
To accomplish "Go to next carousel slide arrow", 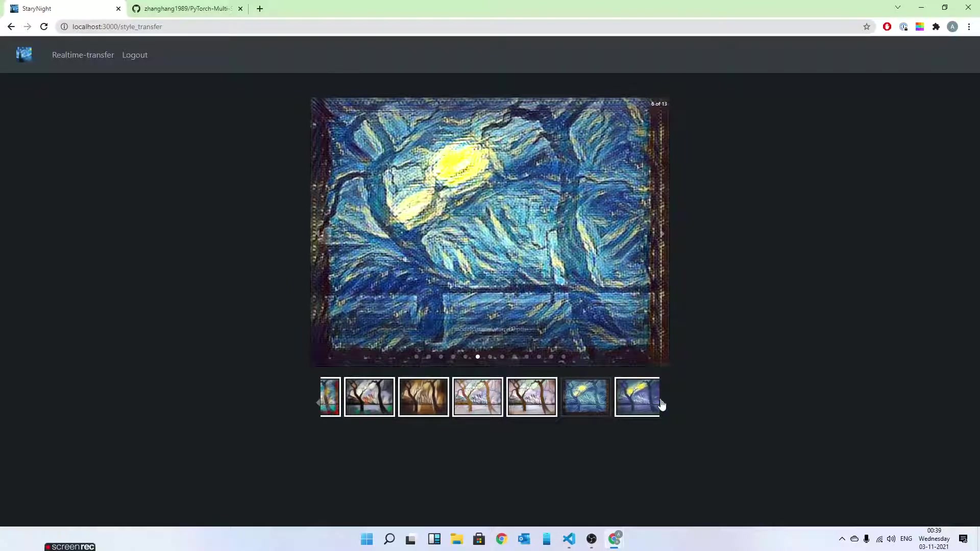I will [662, 234].
